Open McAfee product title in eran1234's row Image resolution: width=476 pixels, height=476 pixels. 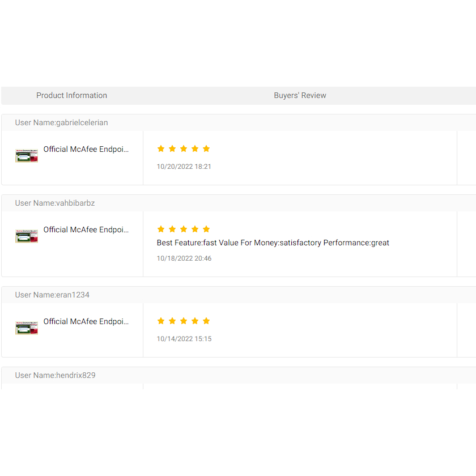(86, 321)
